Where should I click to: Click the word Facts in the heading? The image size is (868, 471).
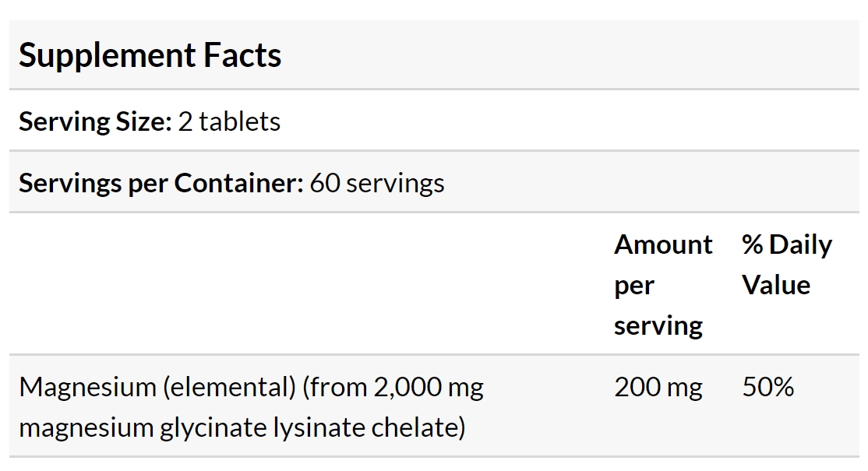(242, 55)
